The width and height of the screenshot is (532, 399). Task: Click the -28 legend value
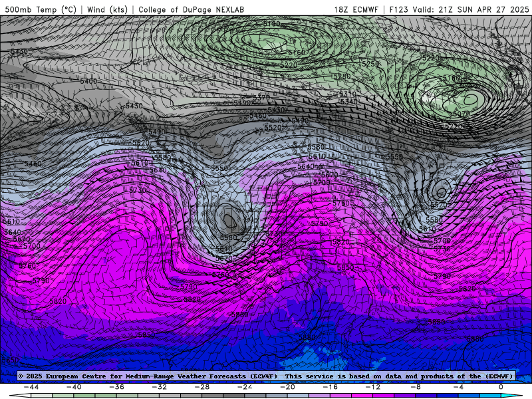pos(202,387)
